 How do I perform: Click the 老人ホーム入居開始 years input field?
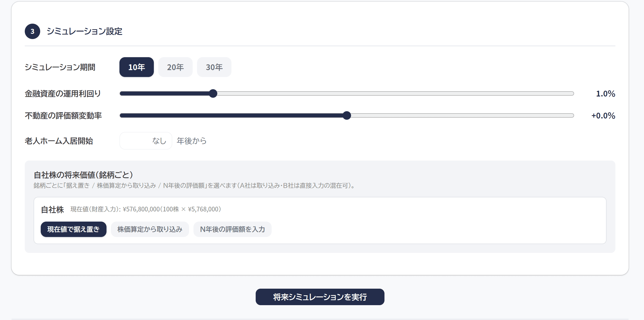(146, 141)
